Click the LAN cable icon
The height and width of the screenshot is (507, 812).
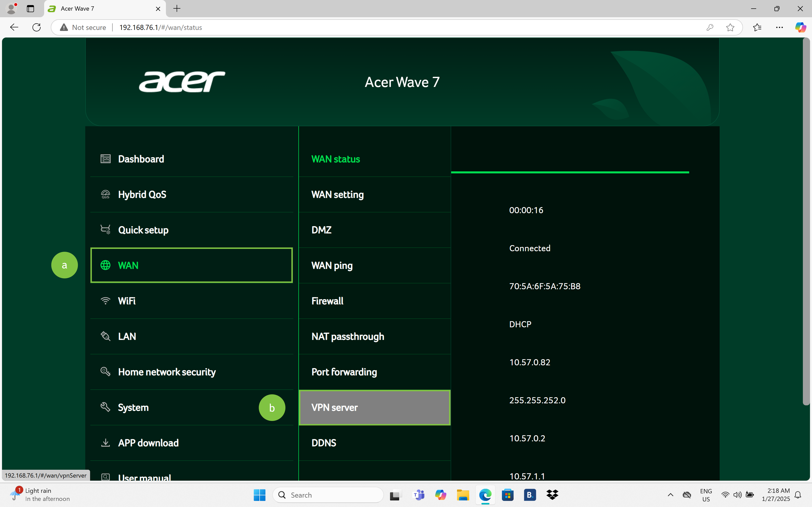pos(105,336)
